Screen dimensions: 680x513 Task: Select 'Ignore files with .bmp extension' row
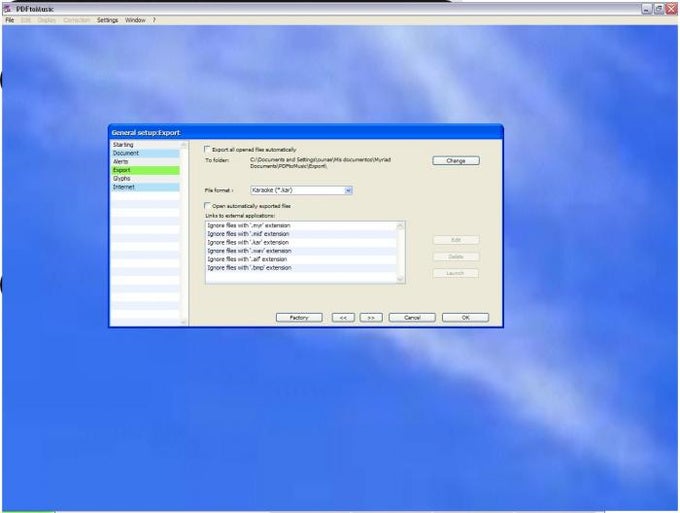click(301, 268)
